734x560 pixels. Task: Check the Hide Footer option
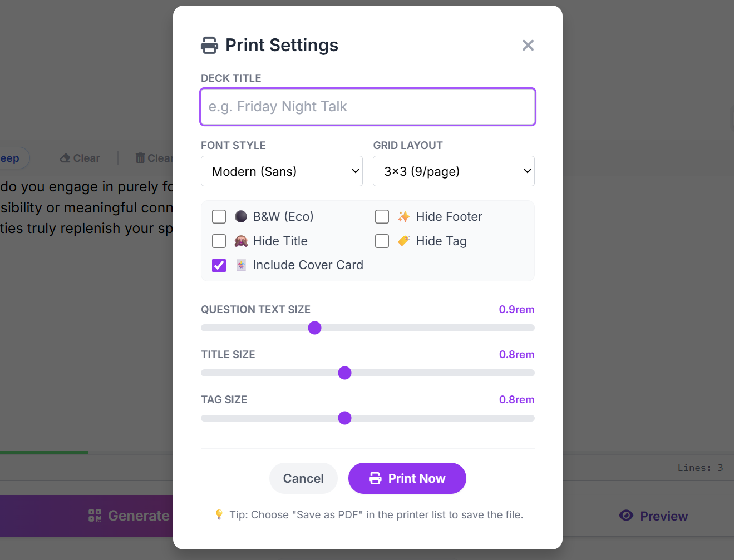[x=382, y=216]
